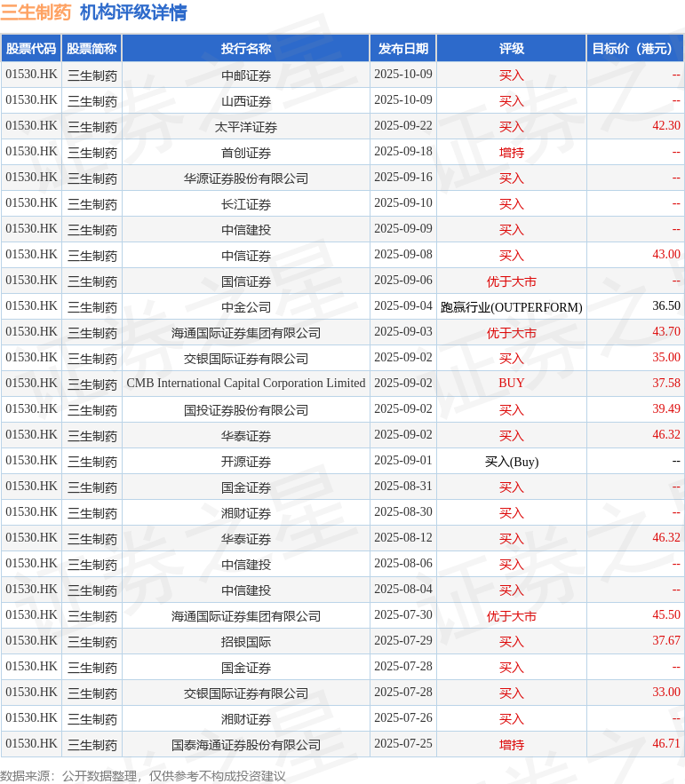Click target price 36.50
Screen dimensions: 685x784
(x=666, y=306)
